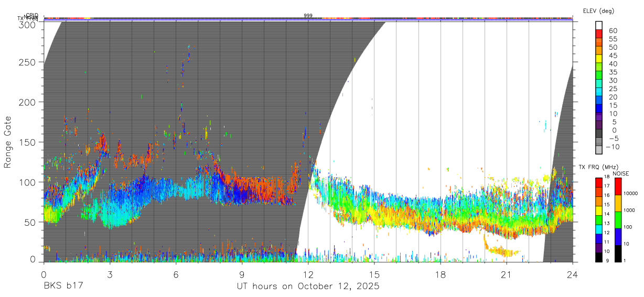Screen dimensions: 644x297
Task: Click the '3' UT hour tick label
Action: (110, 274)
